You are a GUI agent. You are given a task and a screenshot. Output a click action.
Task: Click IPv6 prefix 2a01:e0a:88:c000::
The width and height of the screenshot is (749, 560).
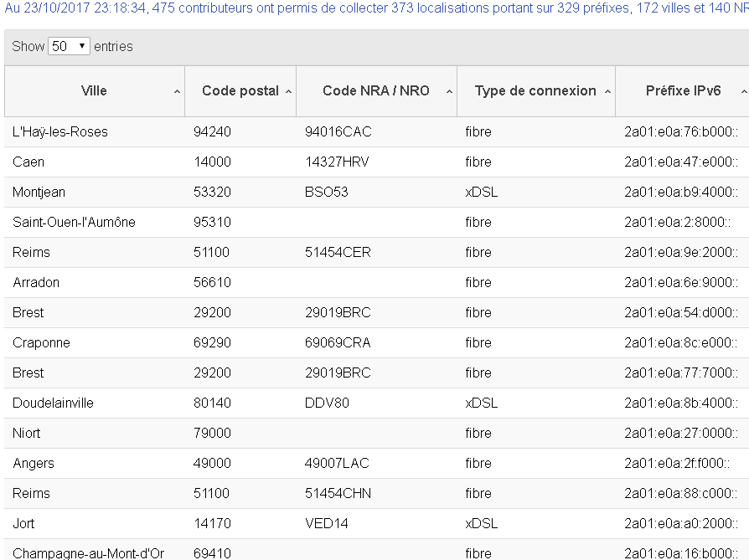point(681,493)
